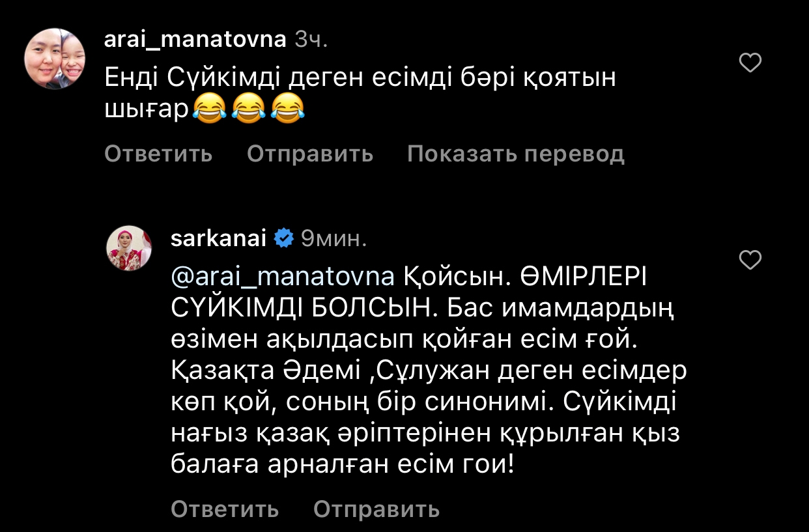This screenshot has width=809, height=532.
Task: Open the sarkanai username link
Action: pos(218,239)
